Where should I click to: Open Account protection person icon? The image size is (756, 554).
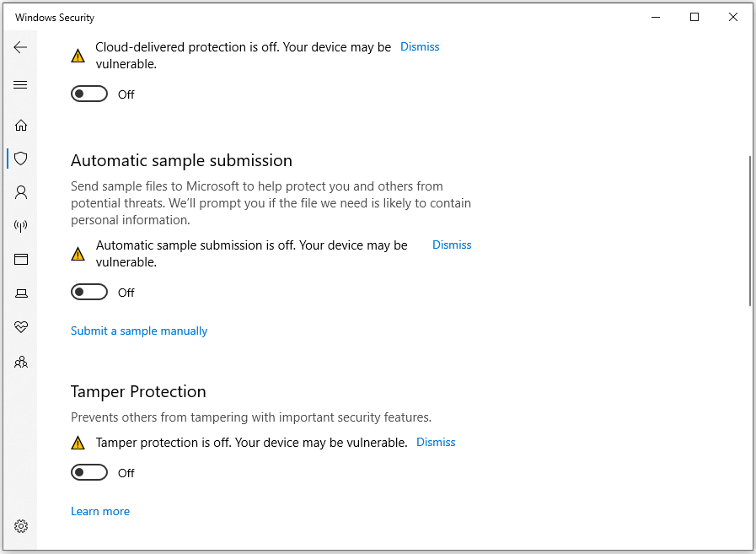click(x=21, y=192)
